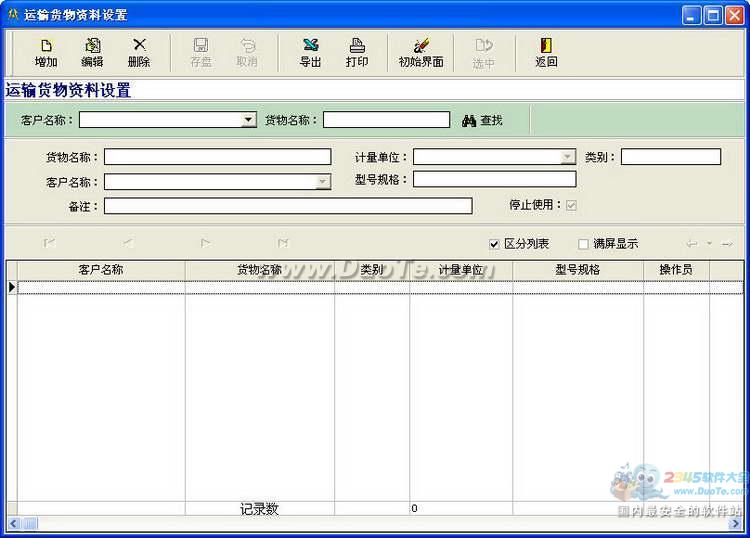Click the 客户名称 column header

point(101,270)
